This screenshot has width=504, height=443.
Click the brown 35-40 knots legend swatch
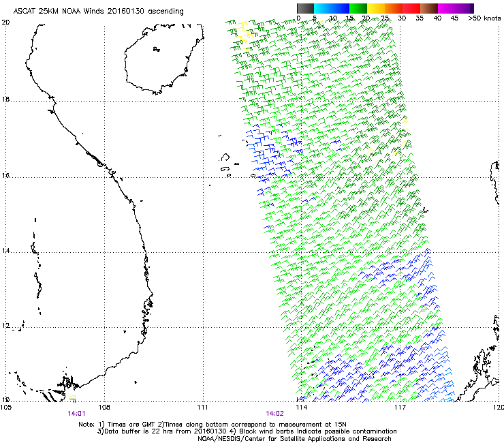(x=429, y=8)
